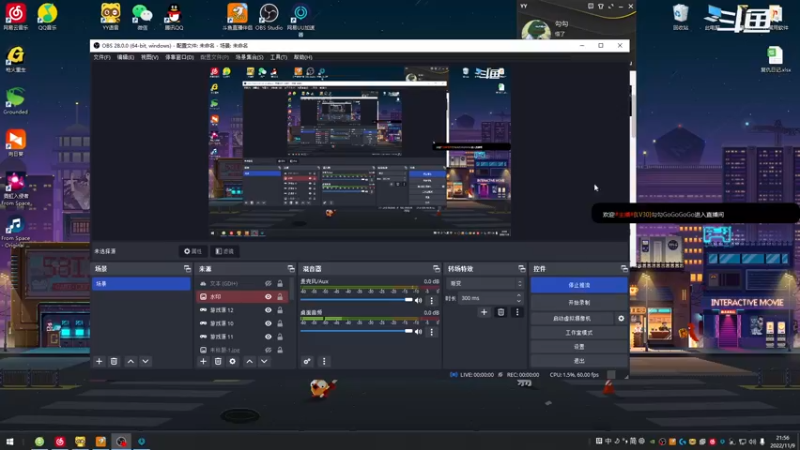The image size is (800, 450).
Task: Decrease the 300 ms duration with down arrow
Action: [519, 301]
